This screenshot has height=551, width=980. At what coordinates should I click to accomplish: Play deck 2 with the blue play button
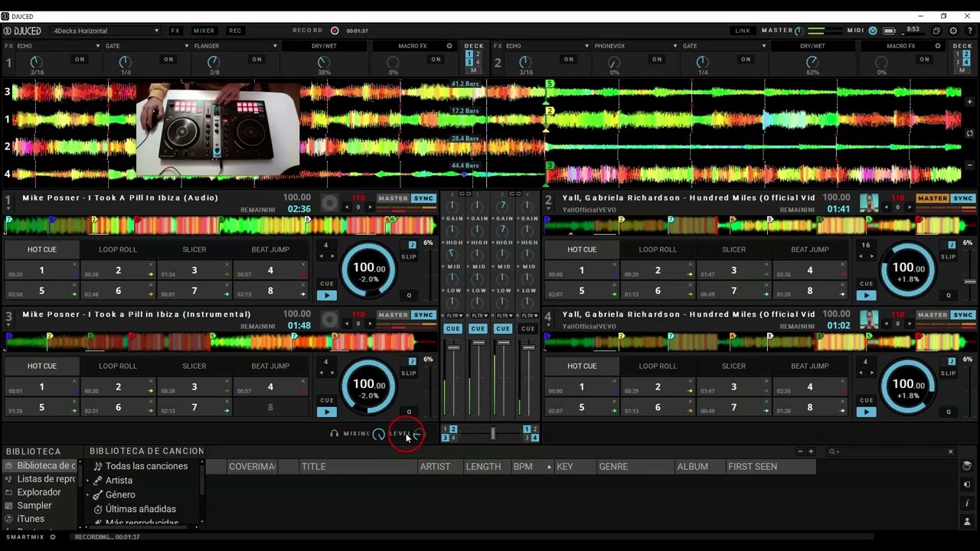[866, 295]
